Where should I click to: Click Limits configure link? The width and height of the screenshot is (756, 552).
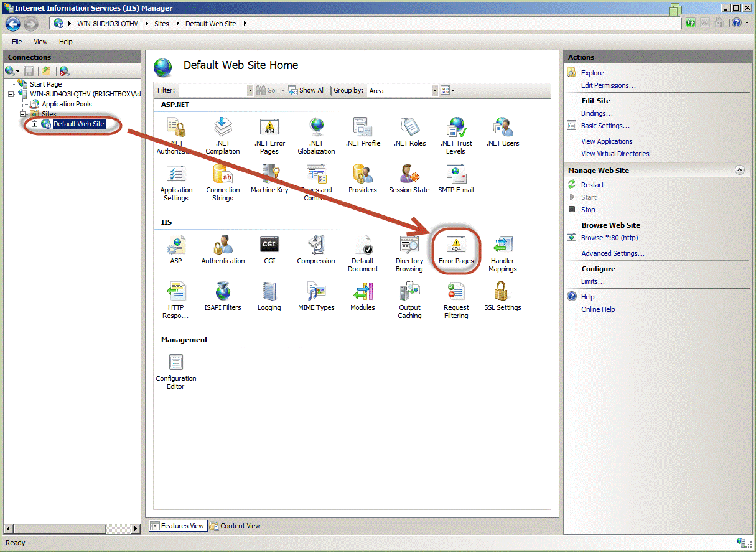[593, 281]
